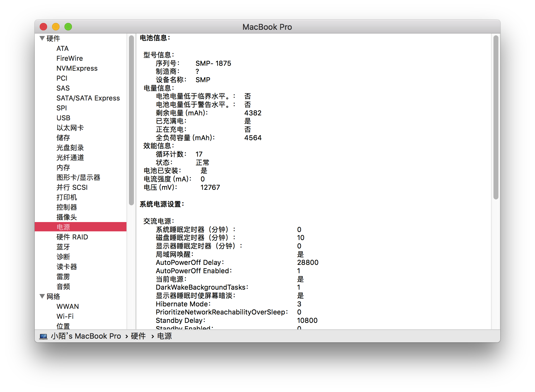Select the highlighted 电源 sidebar item
The width and height of the screenshot is (535, 392).
81,227
